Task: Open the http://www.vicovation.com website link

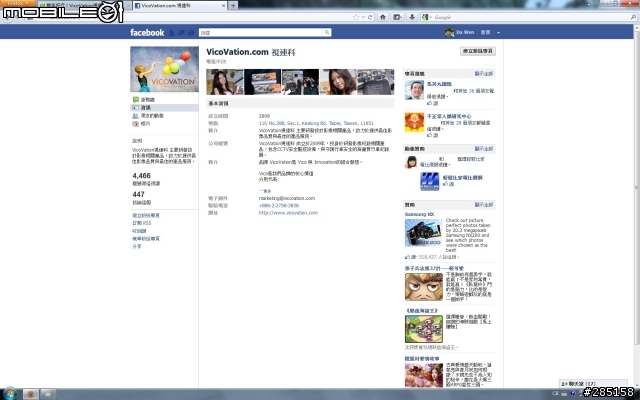Action: point(288,213)
